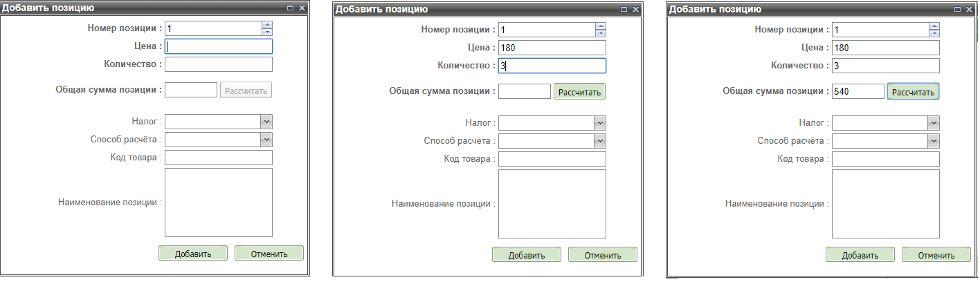Image resolution: width=980 pixels, height=282 pixels.
Task: Click the empty Количество field in the leftmost dialog
Action: click(x=218, y=64)
